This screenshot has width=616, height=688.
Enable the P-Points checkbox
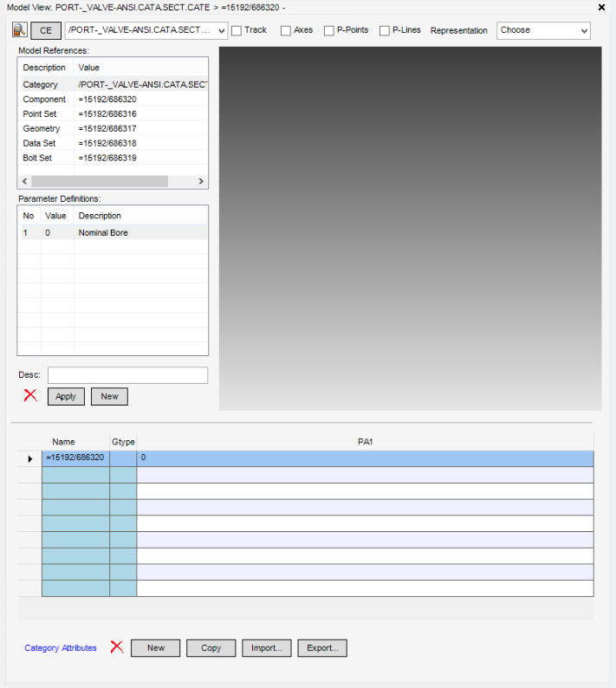pyautogui.click(x=328, y=30)
